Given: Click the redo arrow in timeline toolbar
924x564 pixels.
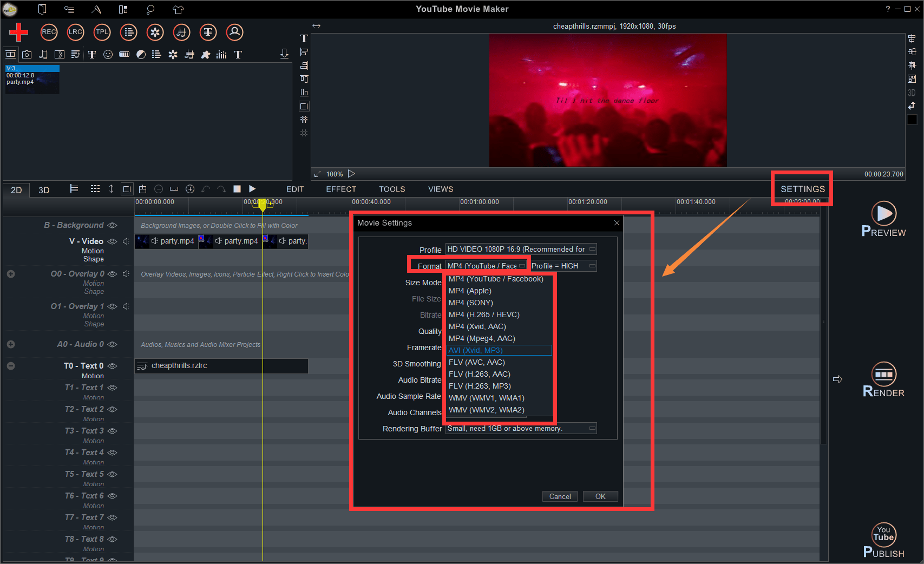Looking at the screenshot, I should click(221, 189).
